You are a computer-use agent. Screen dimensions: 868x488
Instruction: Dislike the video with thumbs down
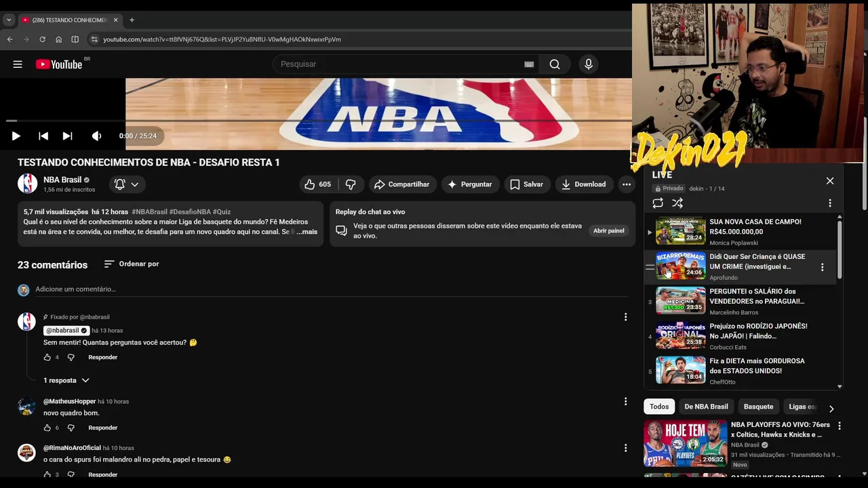pos(351,184)
